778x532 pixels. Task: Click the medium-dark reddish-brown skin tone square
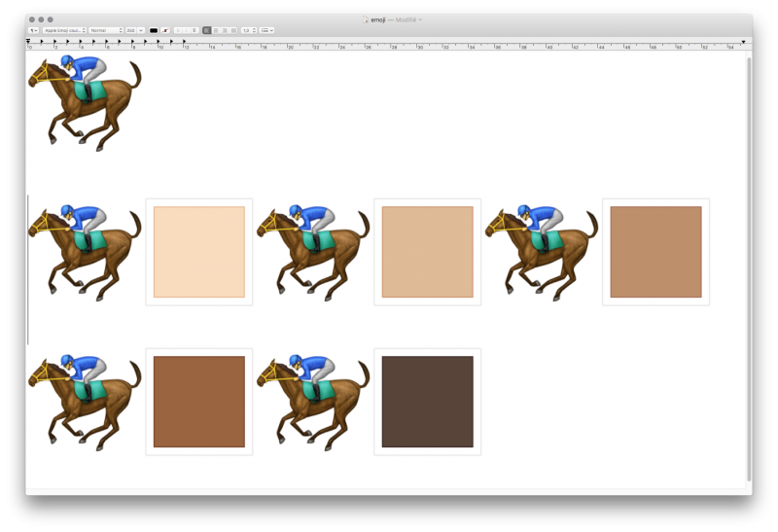(199, 402)
